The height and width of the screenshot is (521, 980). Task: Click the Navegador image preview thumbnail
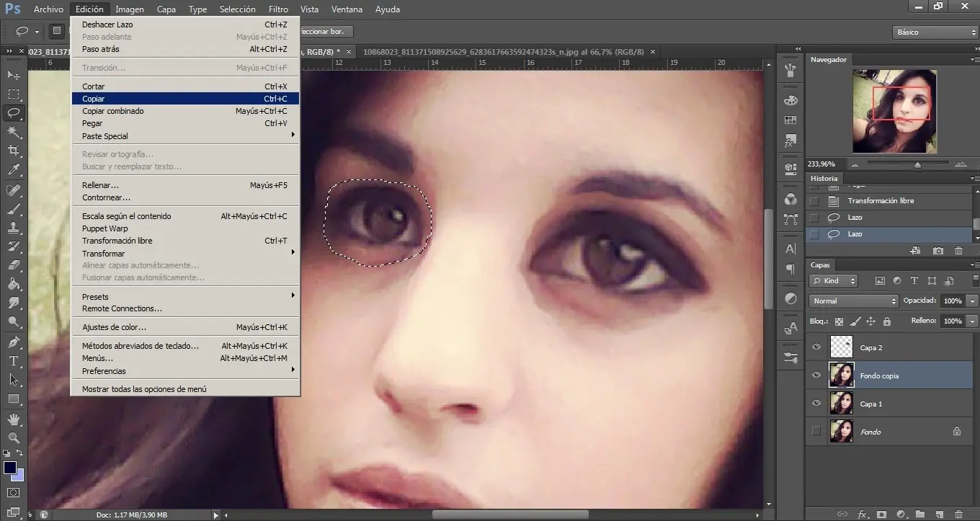click(894, 111)
